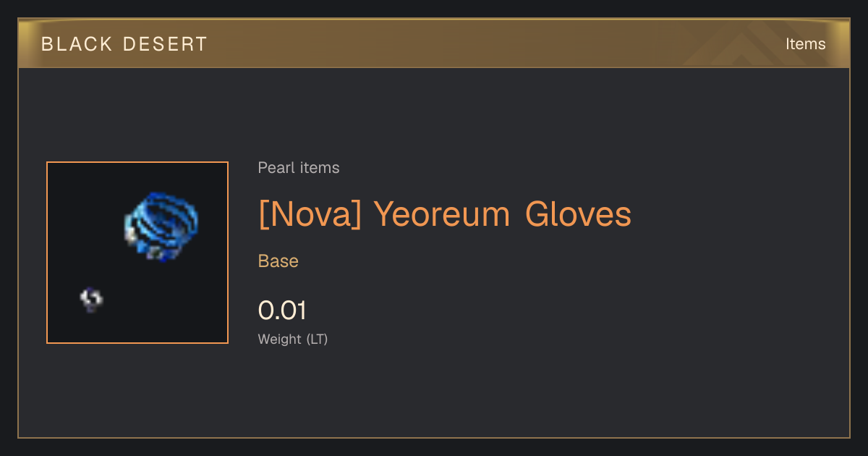Click the word Gloves in the title

click(x=578, y=214)
